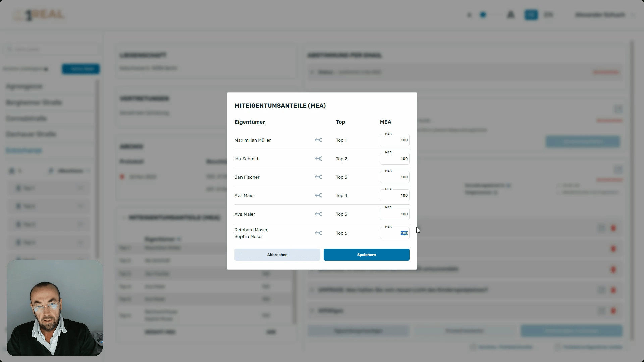Click the Eigentümer column header
644x362 pixels.
250,122
